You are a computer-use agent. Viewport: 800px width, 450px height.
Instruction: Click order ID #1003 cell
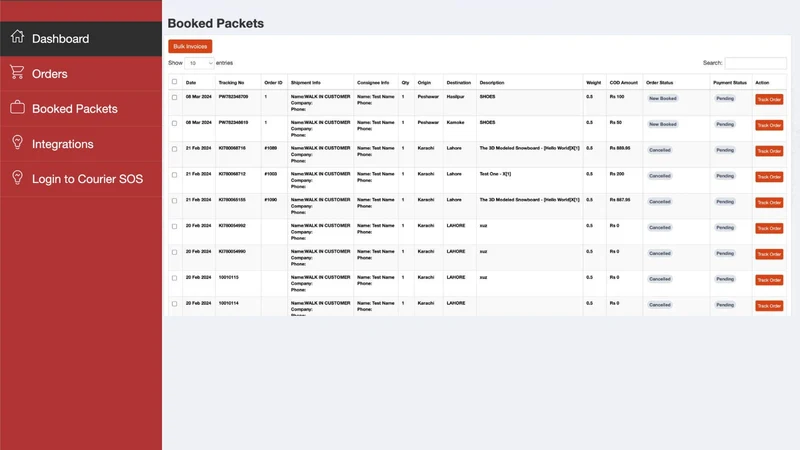point(270,174)
